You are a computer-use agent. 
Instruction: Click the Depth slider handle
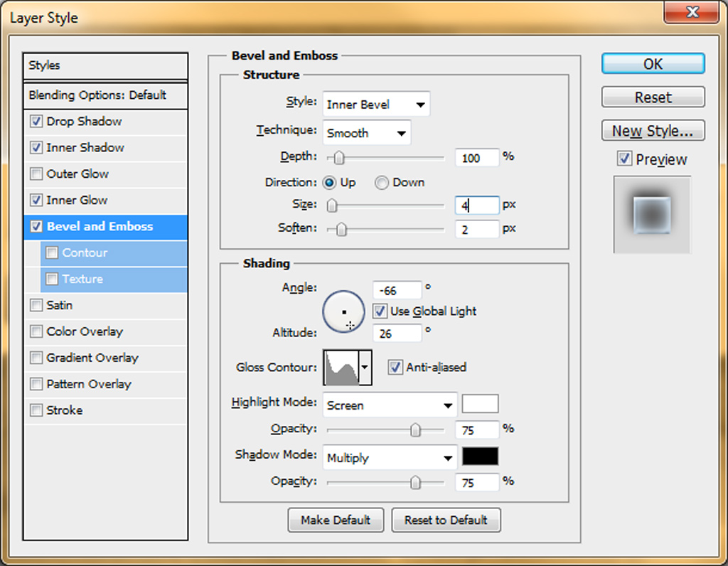[339, 158]
